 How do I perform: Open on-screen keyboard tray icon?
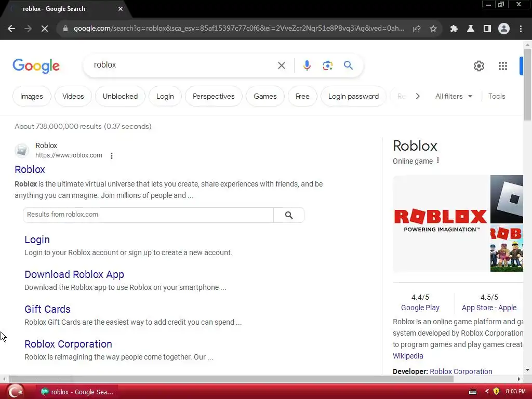click(x=473, y=392)
